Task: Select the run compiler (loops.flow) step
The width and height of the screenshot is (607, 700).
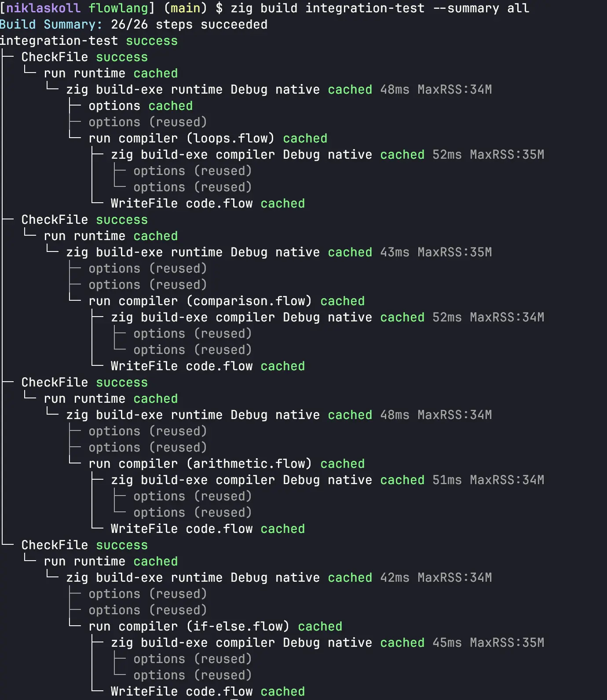Action: pyautogui.click(x=181, y=139)
